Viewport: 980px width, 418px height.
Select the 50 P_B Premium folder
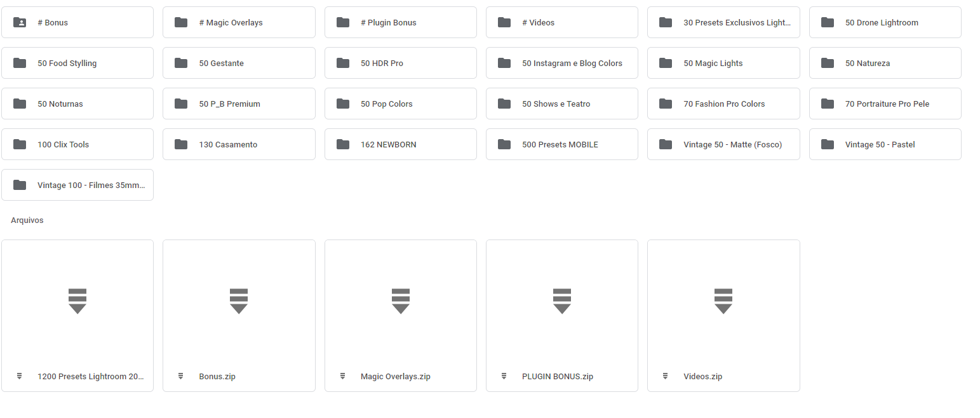tap(239, 104)
